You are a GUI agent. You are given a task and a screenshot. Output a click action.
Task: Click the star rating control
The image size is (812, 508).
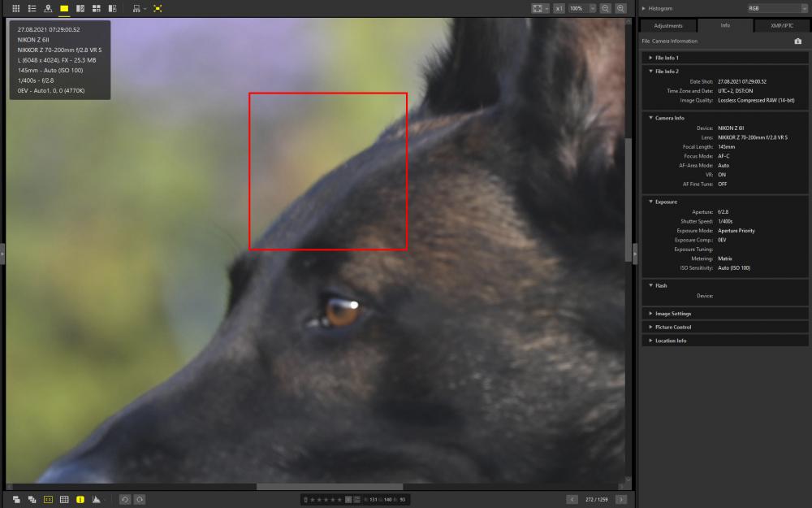tap(326, 500)
